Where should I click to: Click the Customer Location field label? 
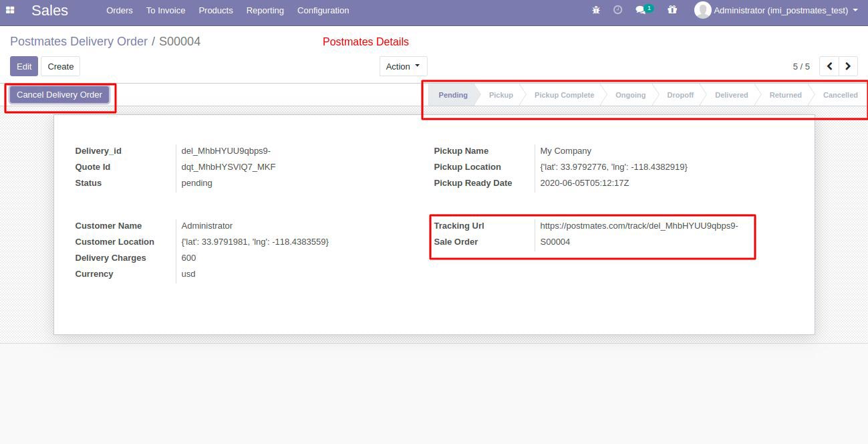pyautogui.click(x=115, y=242)
